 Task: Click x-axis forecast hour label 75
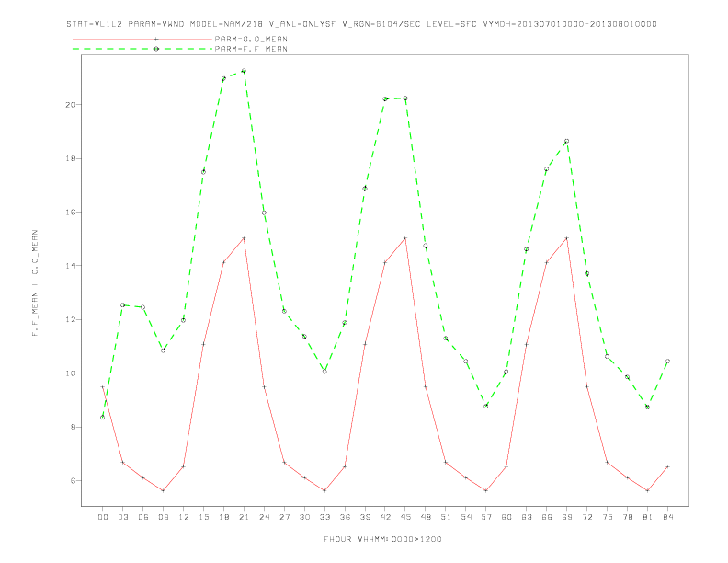(608, 517)
